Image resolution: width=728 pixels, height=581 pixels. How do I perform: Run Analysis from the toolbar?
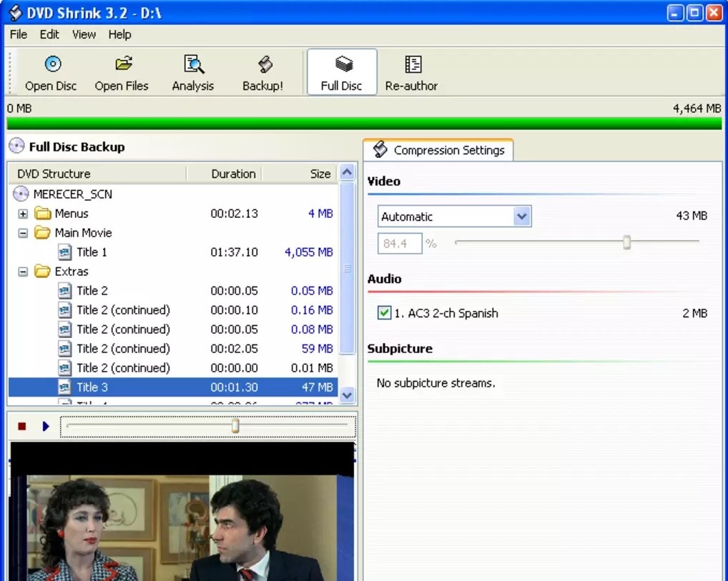point(192,71)
